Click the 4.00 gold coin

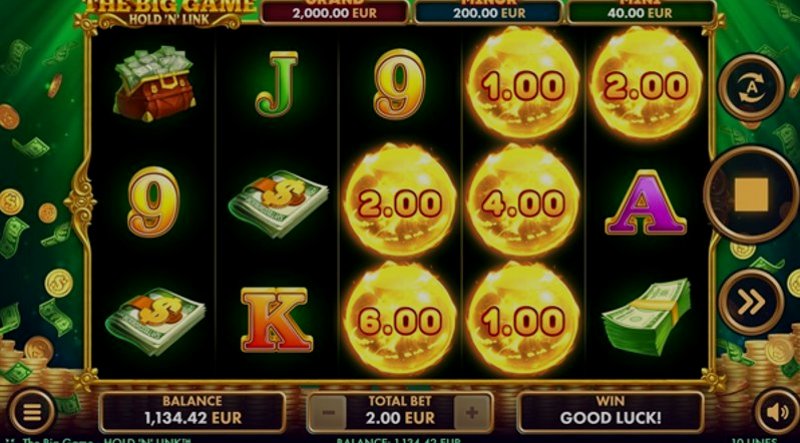523,201
